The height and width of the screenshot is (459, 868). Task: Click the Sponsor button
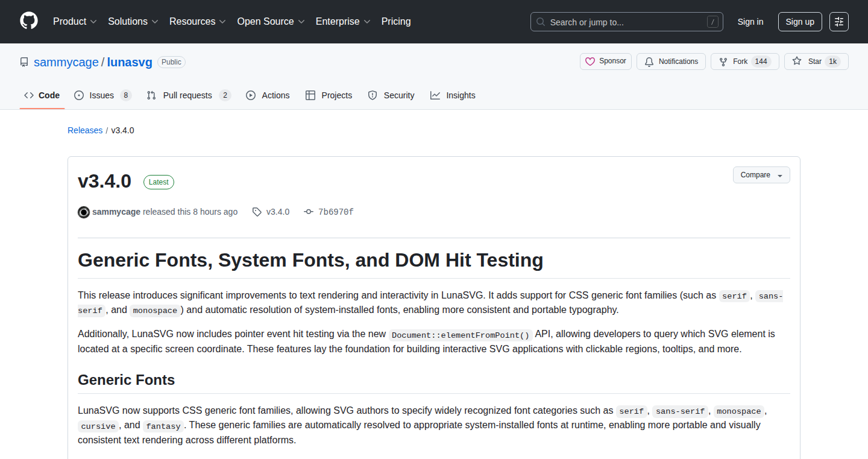606,62
